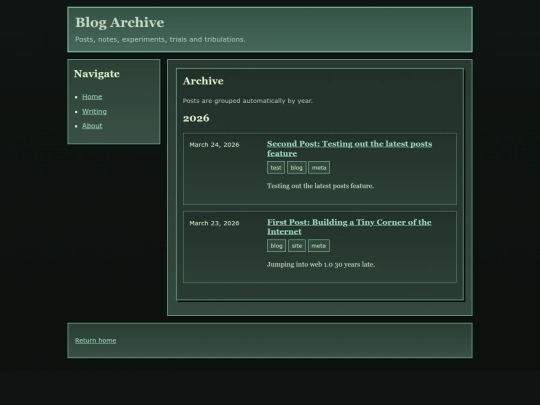This screenshot has height=405, width=540.
Task: Click the 'Posts, notes, experiments' tagline
Action: (160, 40)
